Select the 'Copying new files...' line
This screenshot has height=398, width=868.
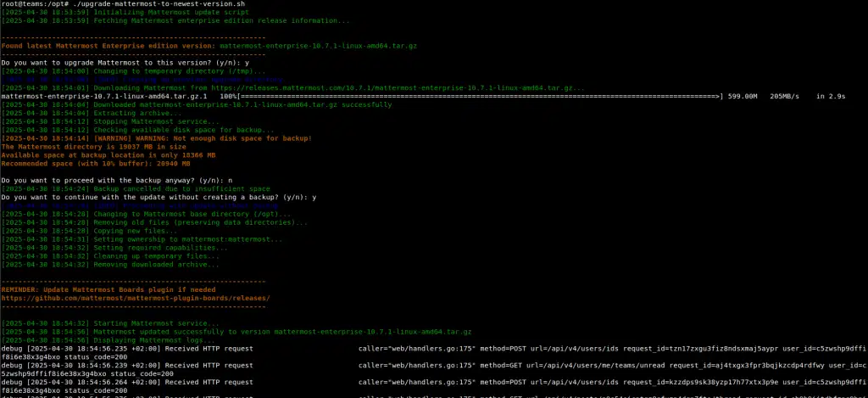[89, 231]
